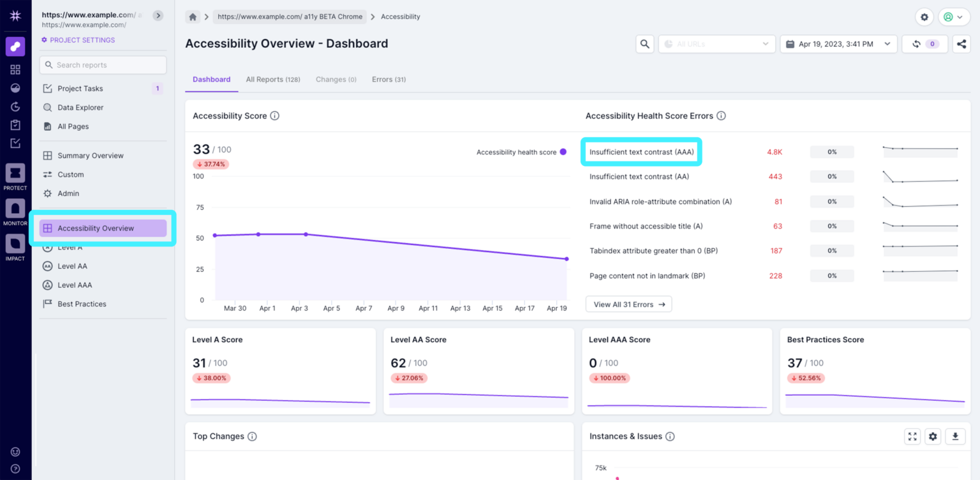This screenshot has height=480, width=980.
Task: Open the settings gear in the top header
Action: coord(924,17)
